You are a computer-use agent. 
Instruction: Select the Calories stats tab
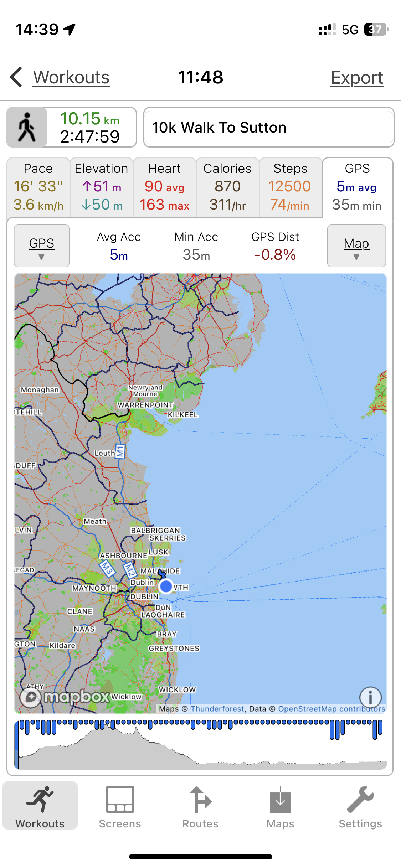point(227,187)
